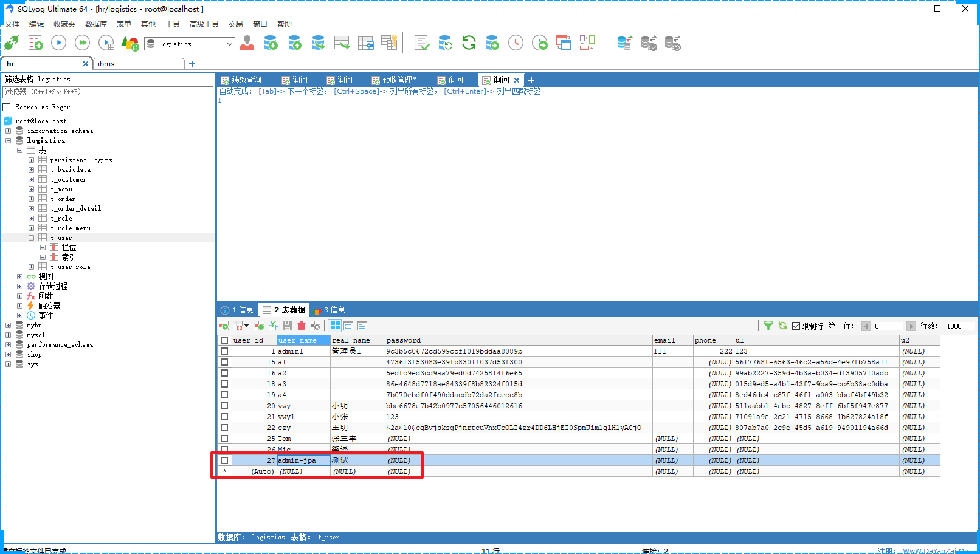Switch to grid view icon

tap(335, 326)
